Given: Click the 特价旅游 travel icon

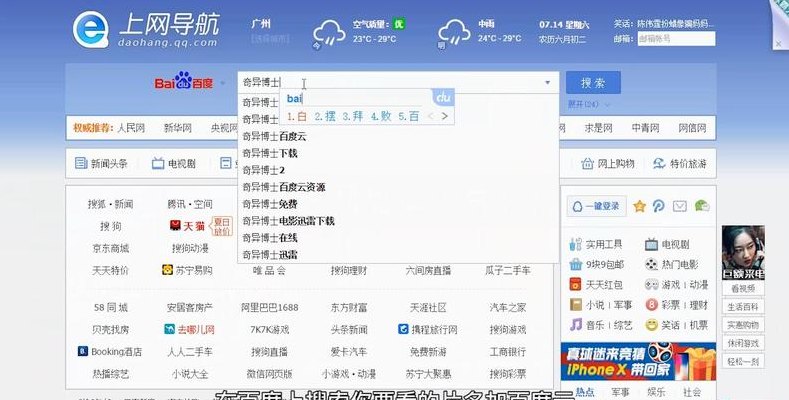Looking at the screenshot, I should (659, 163).
